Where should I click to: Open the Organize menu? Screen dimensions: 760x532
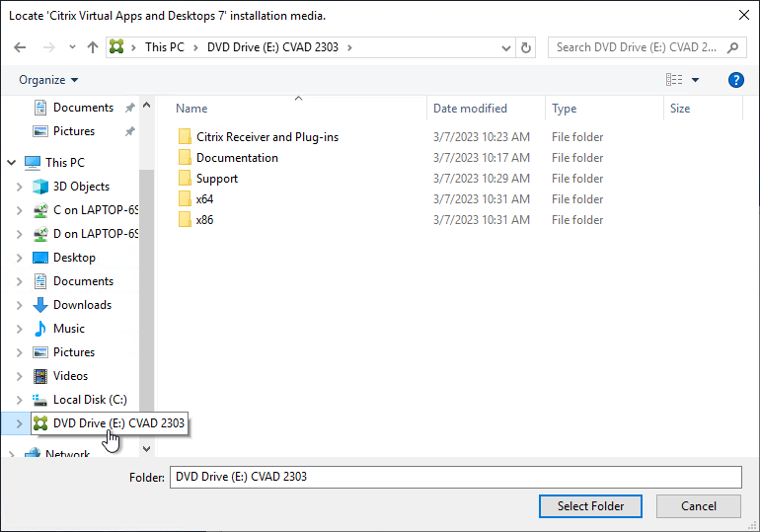click(x=48, y=80)
